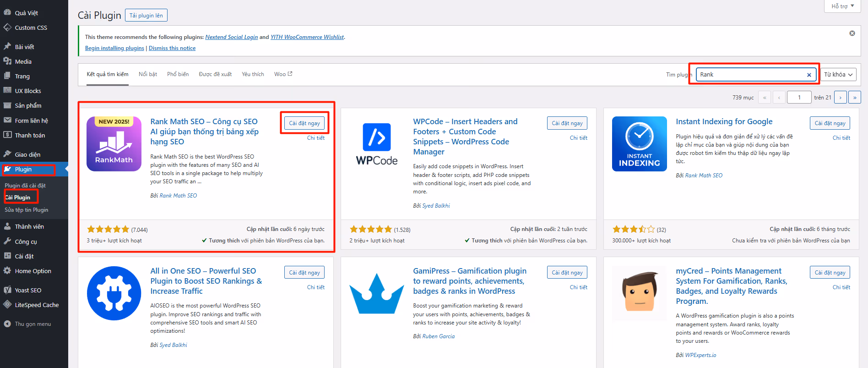Open the Từ khóa search type dropdown

838,75
